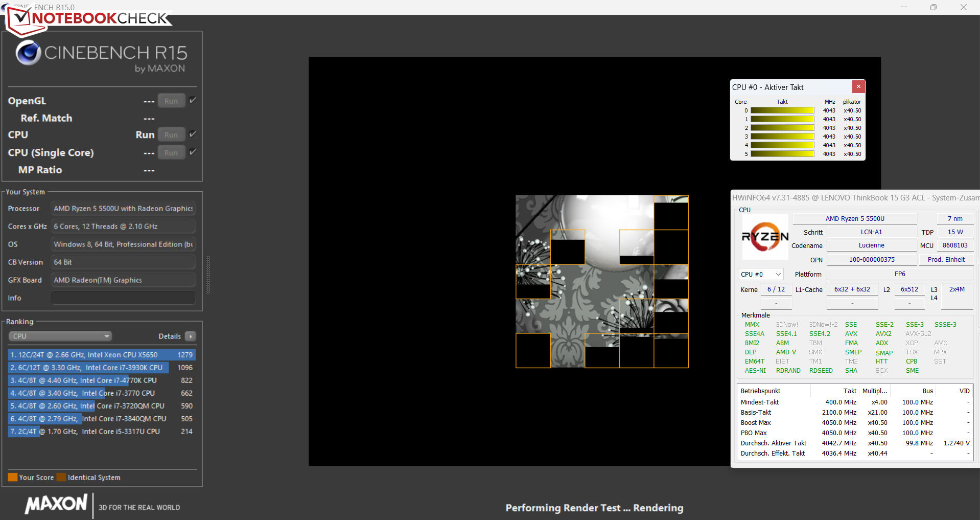Select ranking entry Intel Xeon CPU X5650
980x520 pixels.
pos(102,355)
